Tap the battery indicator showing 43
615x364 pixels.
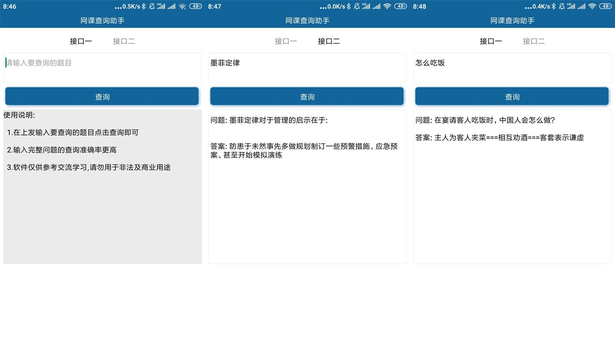[196, 7]
